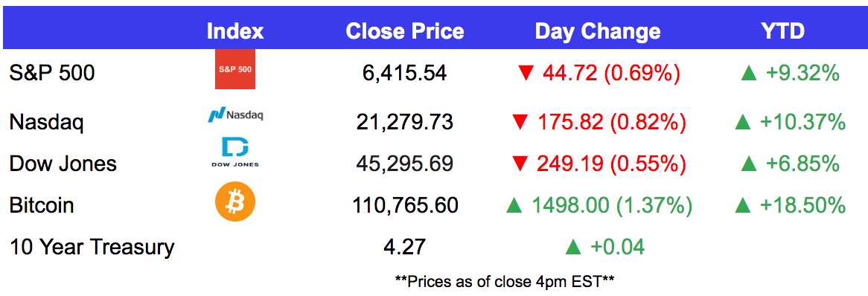This screenshot has height=296, width=868.
Task: Click the red S&P 500 logo icon
Action: [x=235, y=69]
